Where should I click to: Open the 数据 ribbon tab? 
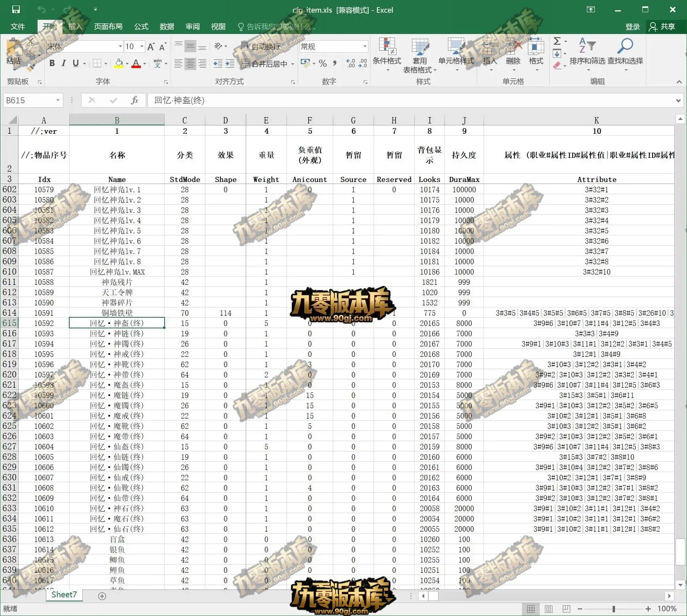[167, 27]
